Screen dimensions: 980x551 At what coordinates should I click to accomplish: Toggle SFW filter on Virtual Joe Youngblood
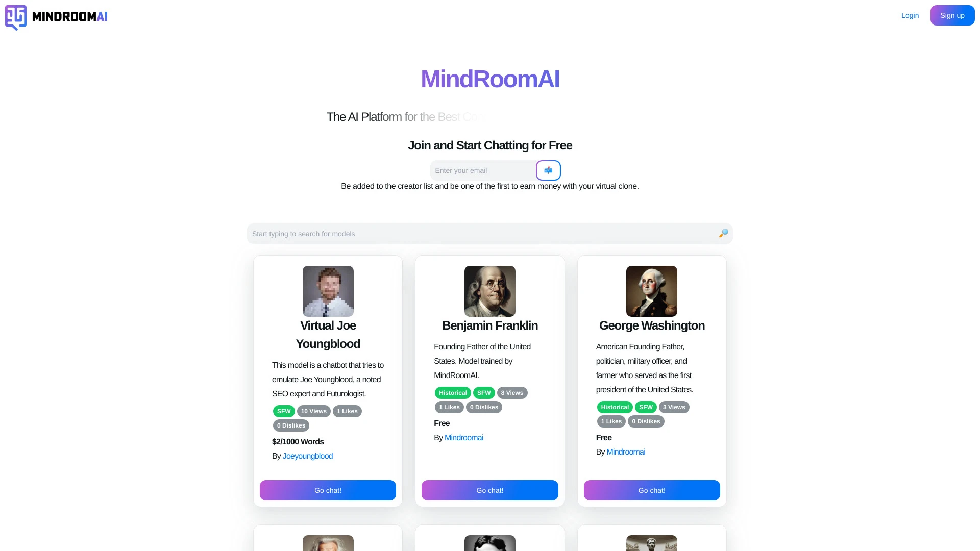click(283, 411)
